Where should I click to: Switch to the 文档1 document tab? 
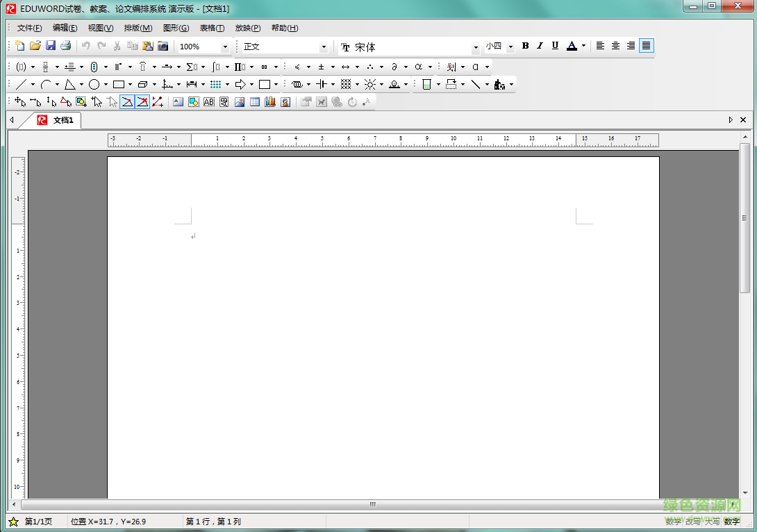[63, 120]
